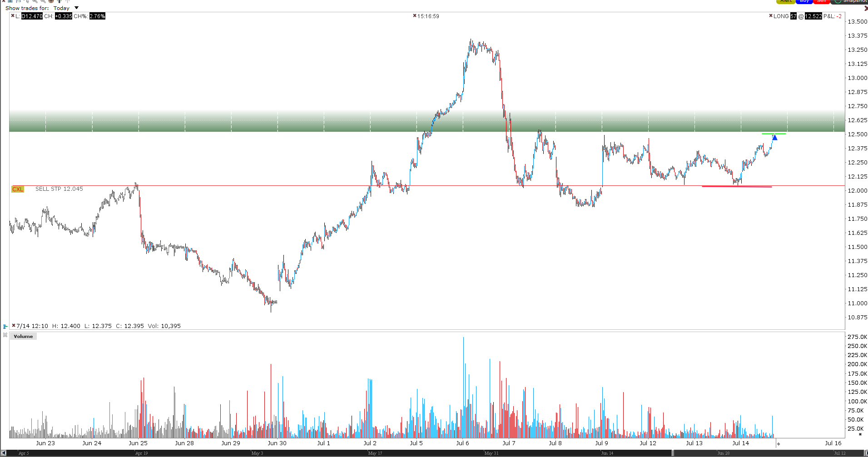Screen dimensions: 868x457
Task: Click the 11.000 price axis label
Action: click(x=858, y=303)
